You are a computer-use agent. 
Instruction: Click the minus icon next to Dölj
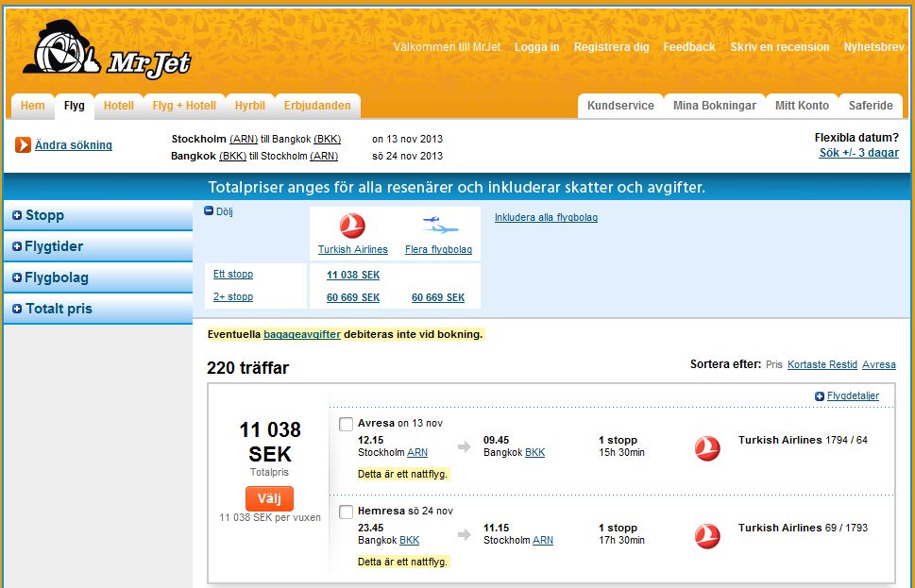[x=209, y=211]
